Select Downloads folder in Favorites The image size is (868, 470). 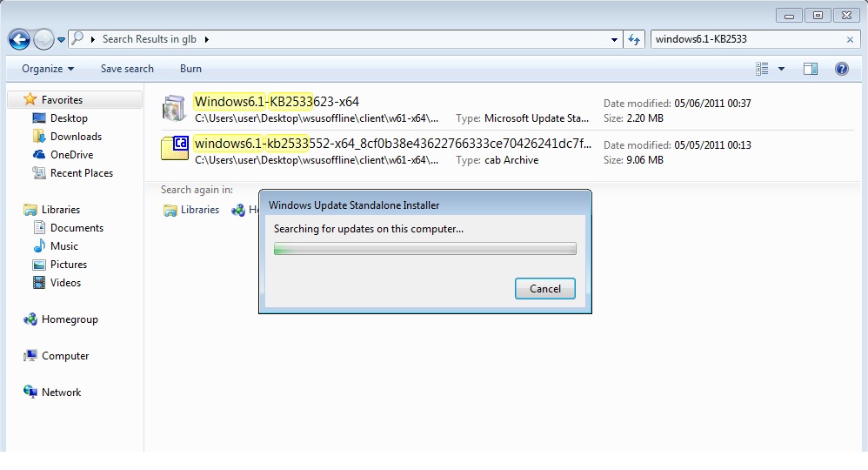pyautogui.click(x=76, y=137)
